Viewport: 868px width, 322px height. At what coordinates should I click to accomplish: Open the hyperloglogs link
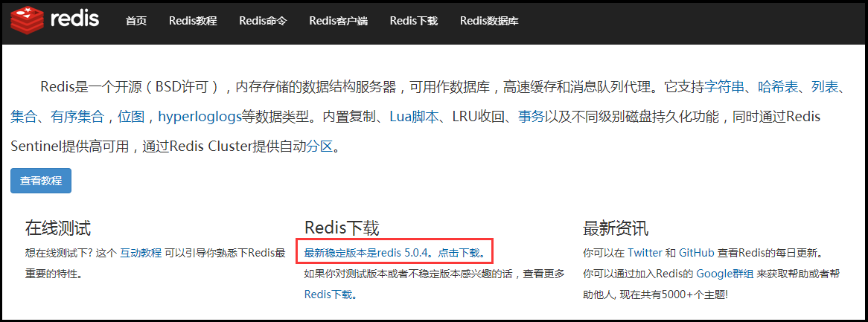(200, 117)
